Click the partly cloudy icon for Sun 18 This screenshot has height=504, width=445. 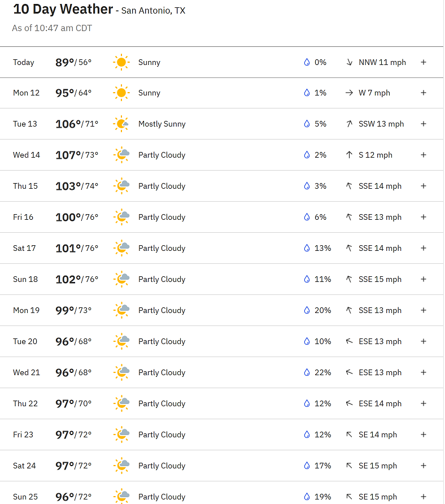tap(121, 279)
